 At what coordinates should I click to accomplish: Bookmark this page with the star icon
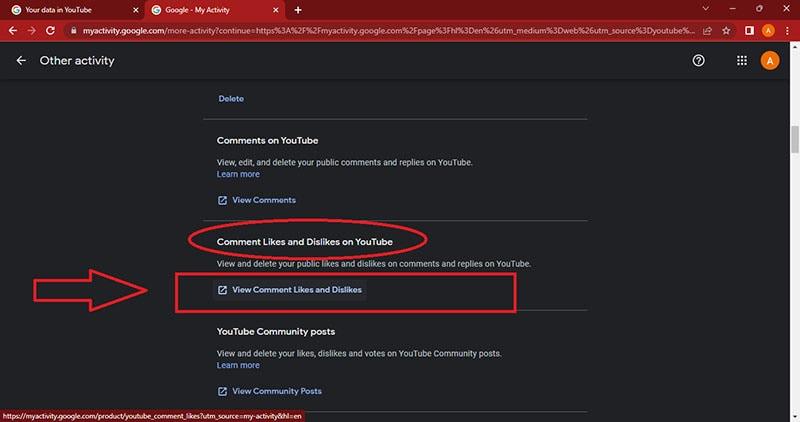(726, 31)
